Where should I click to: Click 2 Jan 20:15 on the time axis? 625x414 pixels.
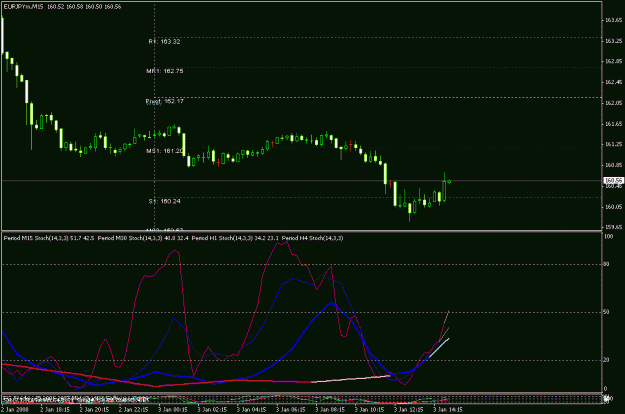[94, 410]
